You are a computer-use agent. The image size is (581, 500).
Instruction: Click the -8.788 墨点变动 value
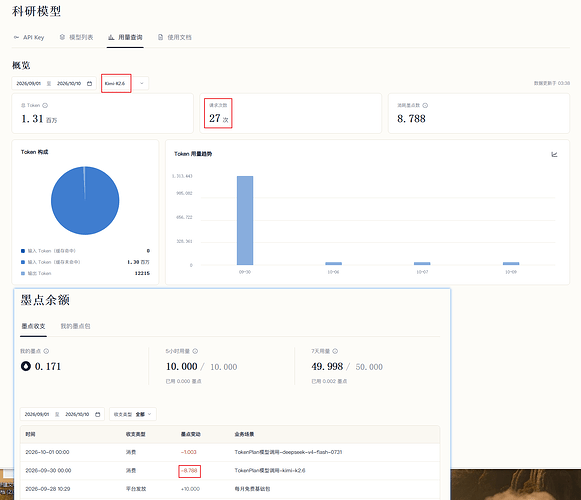click(x=189, y=471)
